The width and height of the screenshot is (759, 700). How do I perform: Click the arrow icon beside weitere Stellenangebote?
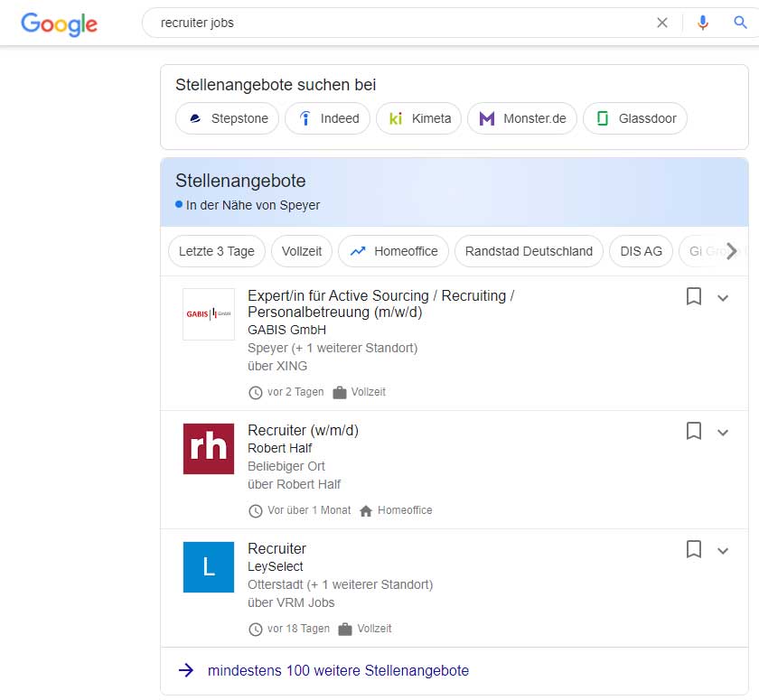[186, 670]
